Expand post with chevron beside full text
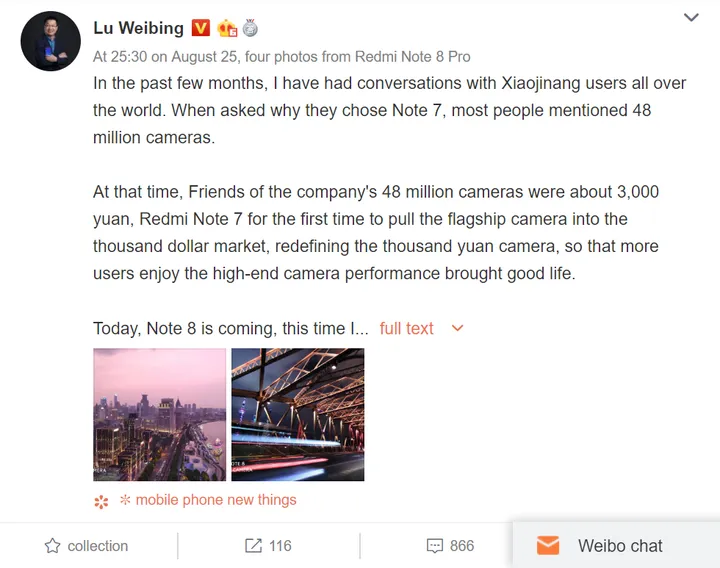720x568 pixels. point(457,329)
